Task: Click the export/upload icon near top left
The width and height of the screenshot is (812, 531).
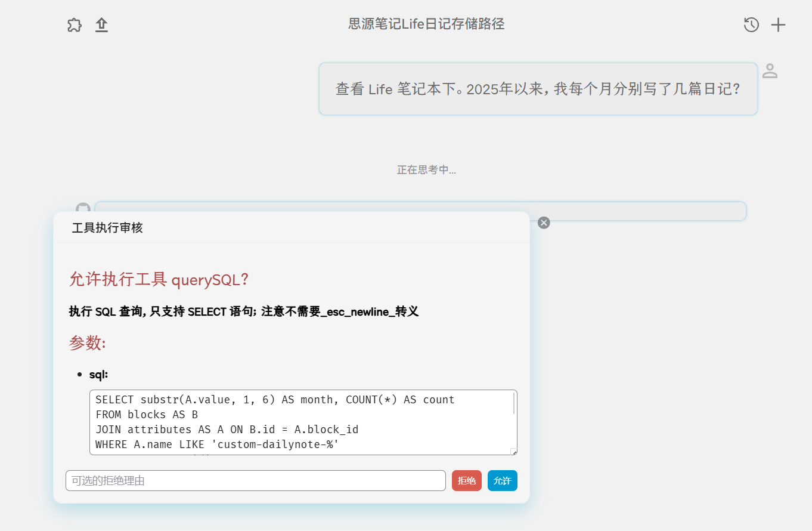Action: (x=101, y=25)
